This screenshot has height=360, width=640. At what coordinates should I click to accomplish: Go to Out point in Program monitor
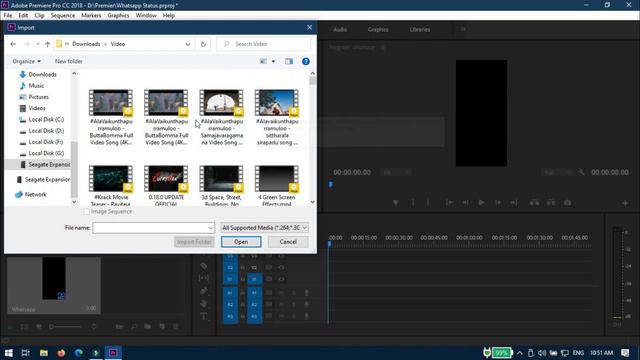(x=514, y=202)
